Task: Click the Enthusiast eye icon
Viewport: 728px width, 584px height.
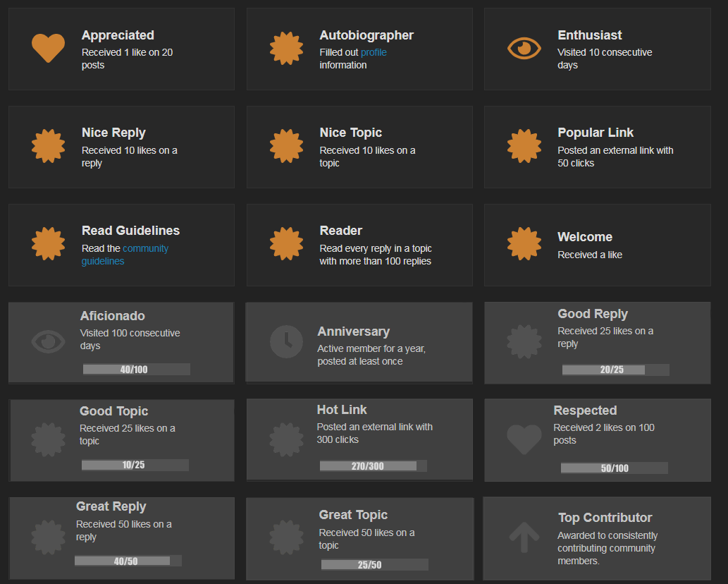Action: 524,48
